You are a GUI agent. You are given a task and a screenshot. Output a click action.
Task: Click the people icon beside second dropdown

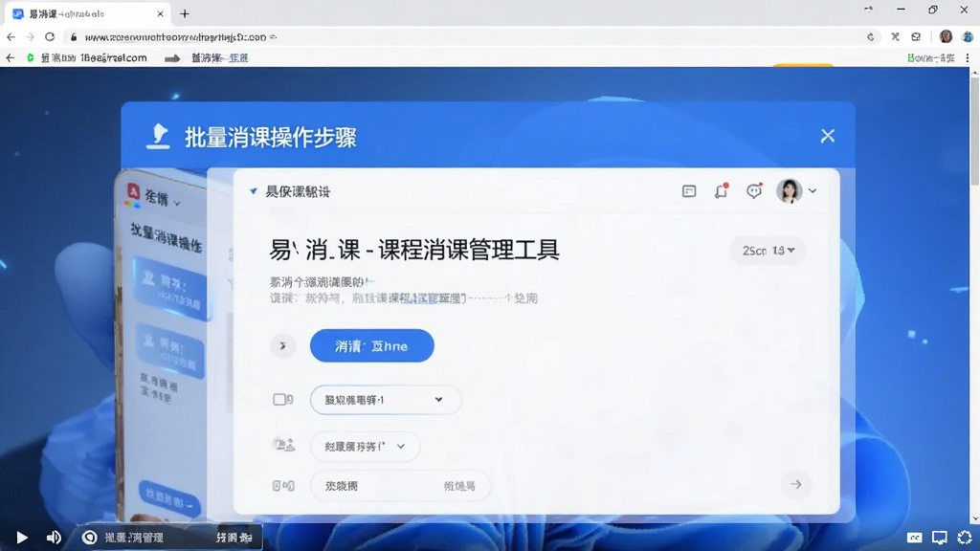pos(283,445)
